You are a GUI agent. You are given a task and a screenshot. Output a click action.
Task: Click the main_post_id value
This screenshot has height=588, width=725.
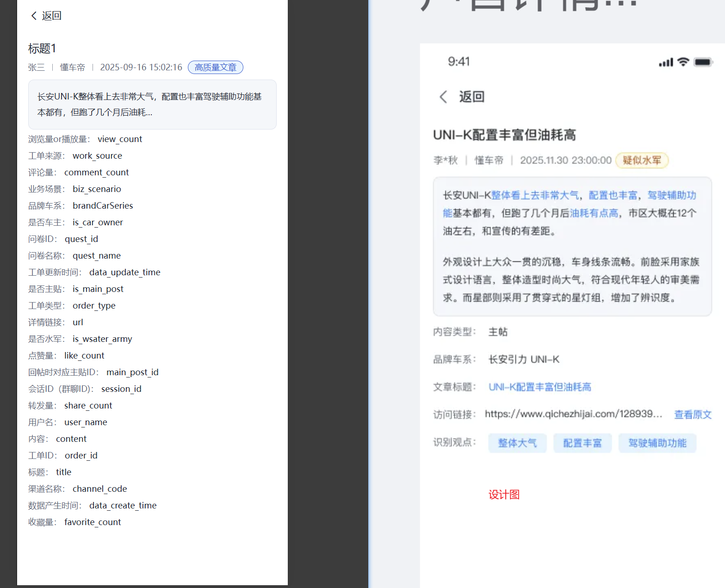coord(132,372)
